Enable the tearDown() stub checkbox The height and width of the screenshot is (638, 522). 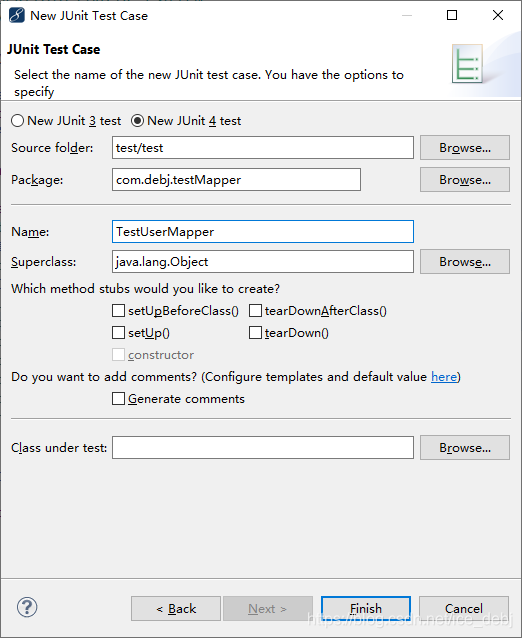click(255, 333)
